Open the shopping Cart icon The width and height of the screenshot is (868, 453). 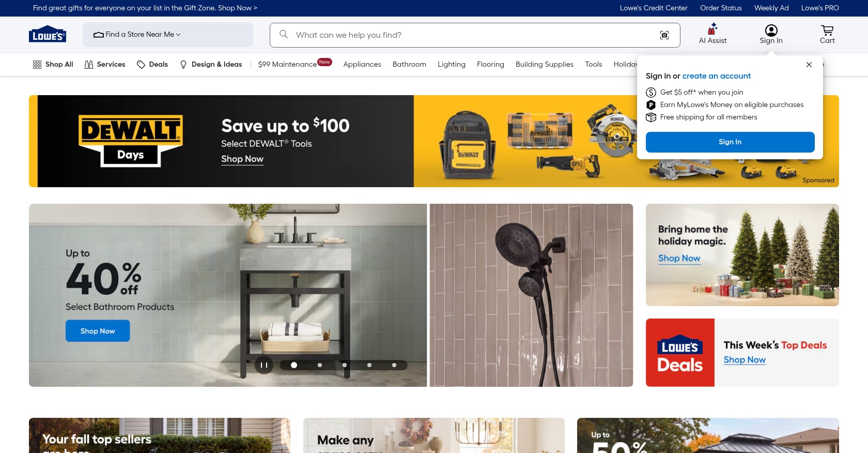pos(827,34)
